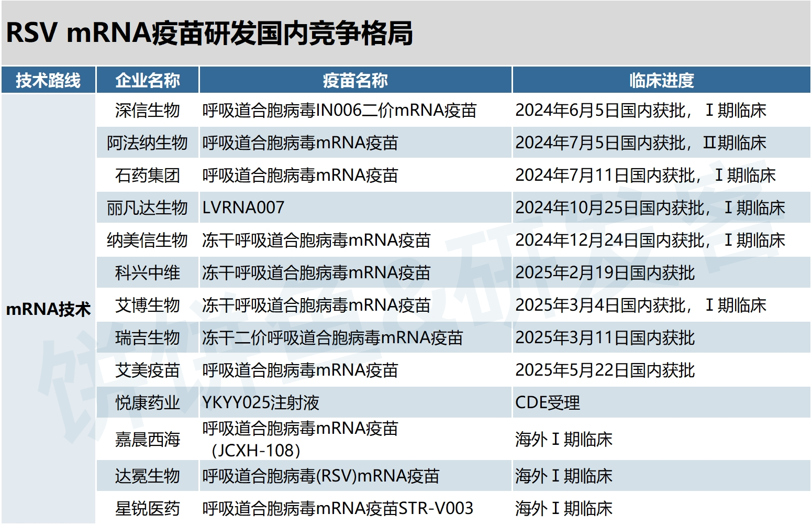812x525 pixels.
Task: Select company cell 艾博生物
Action: [147, 305]
